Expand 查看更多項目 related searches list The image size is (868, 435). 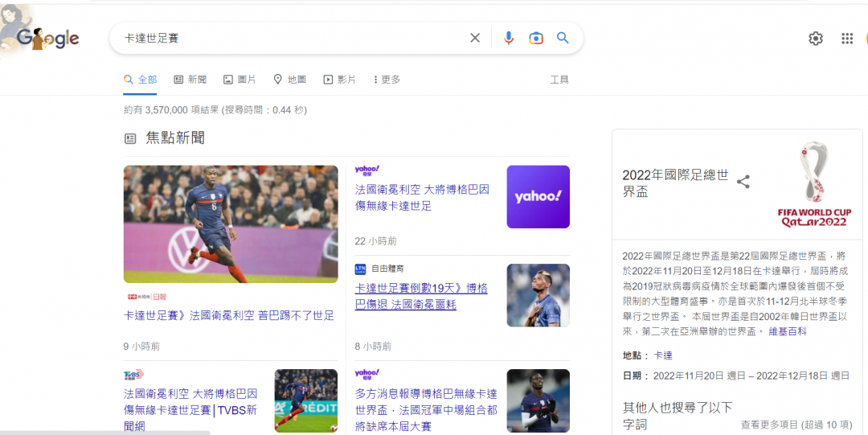coord(796,425)
